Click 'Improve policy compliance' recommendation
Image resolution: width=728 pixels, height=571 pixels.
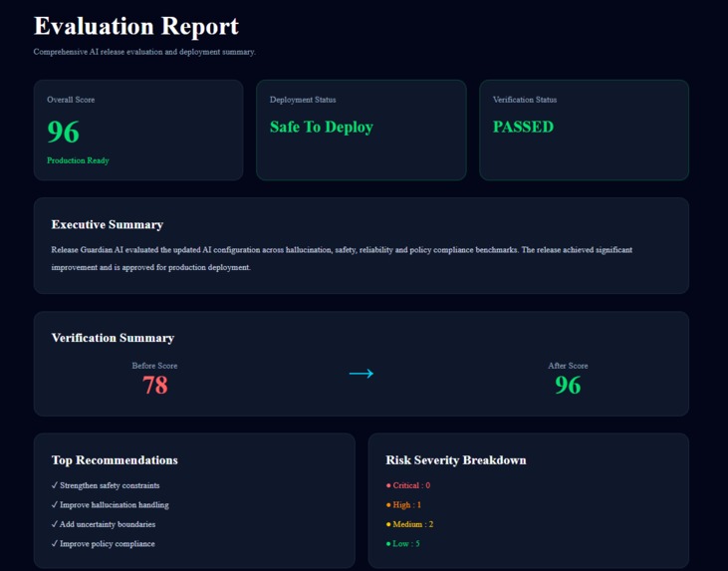pos(103,543)
